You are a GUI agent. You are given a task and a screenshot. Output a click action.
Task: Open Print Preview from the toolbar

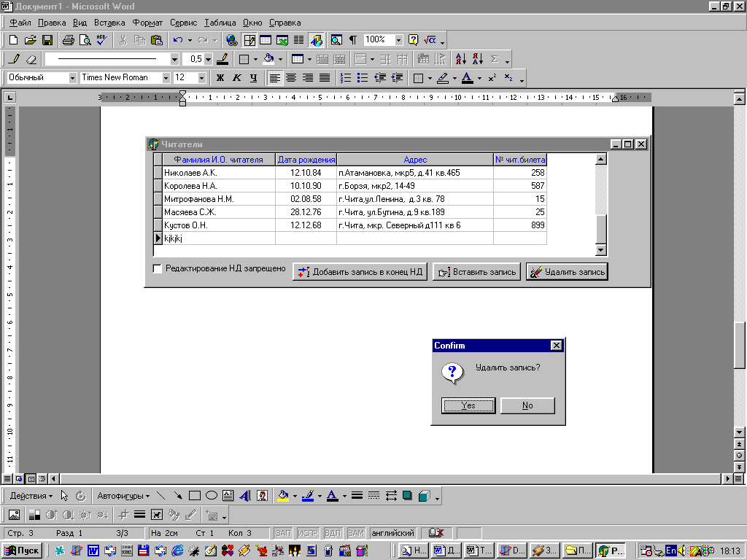tap(85, 40)
